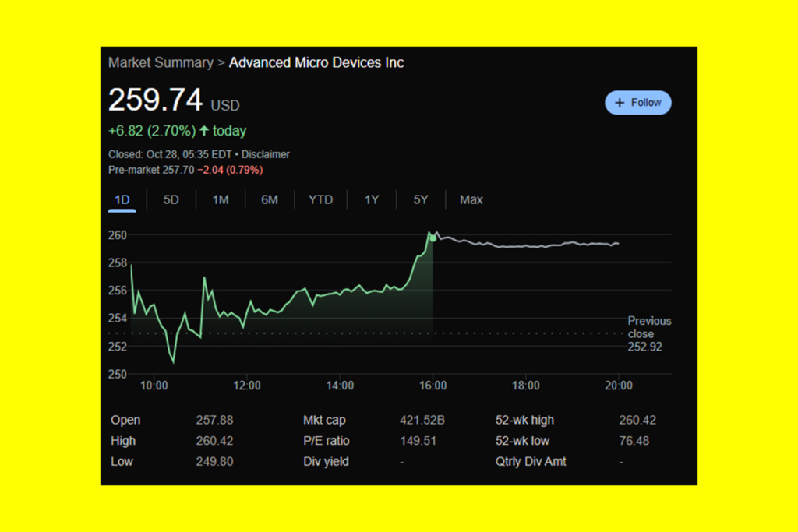Show the Max historical chart

click(x=471, y=199)
